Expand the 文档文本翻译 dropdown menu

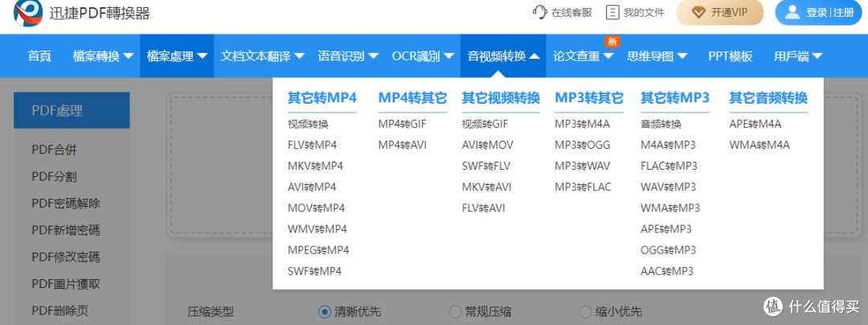[x=263, y=56]
